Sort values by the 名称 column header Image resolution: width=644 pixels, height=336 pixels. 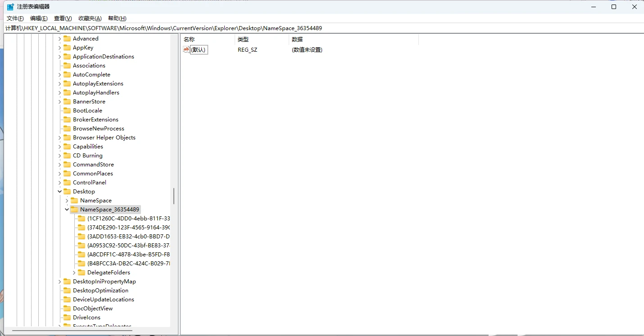click(x=208, y=40)
